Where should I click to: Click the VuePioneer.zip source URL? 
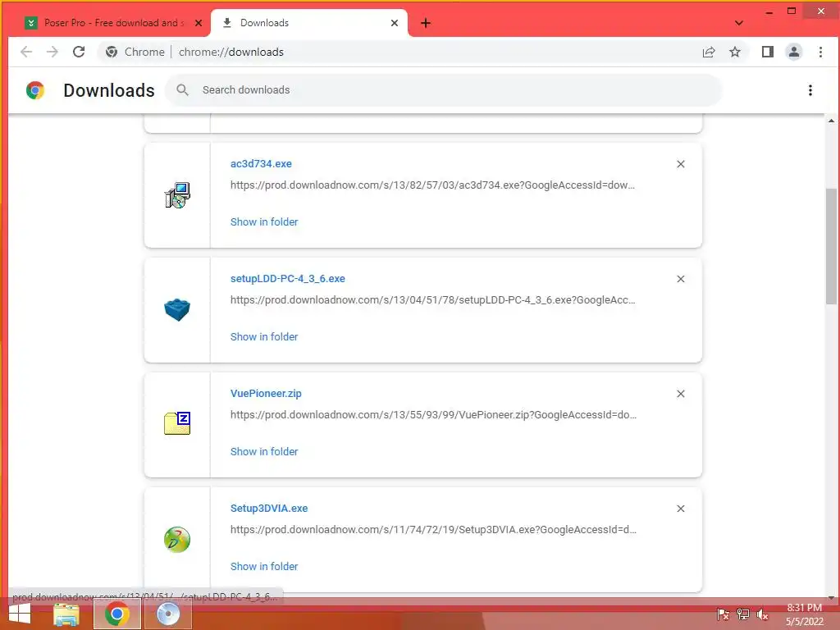pyautogui.click(x=433, y=414)
